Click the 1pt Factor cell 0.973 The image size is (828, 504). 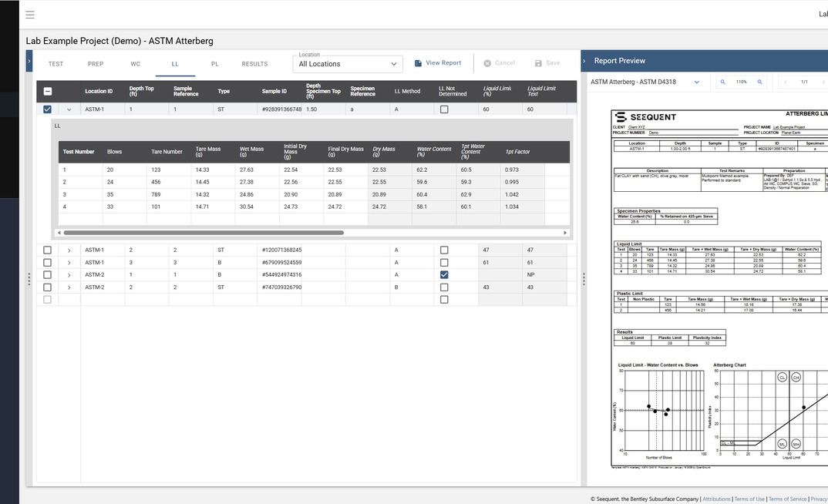click(x=522, y=170)
